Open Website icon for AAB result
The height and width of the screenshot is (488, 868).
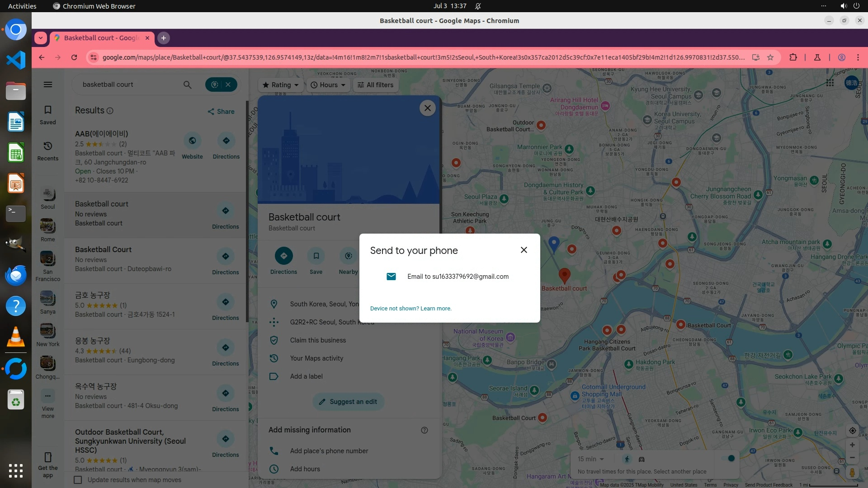[192, 141]
